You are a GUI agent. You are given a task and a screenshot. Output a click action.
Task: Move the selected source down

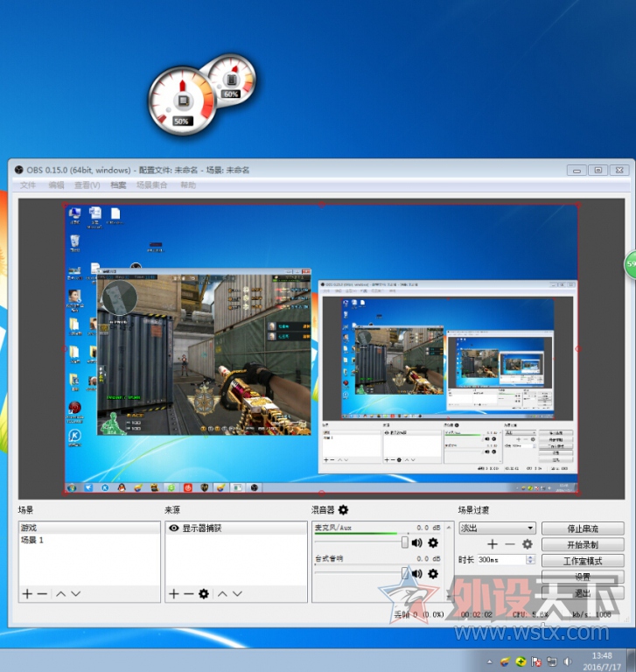coord(237,593)
